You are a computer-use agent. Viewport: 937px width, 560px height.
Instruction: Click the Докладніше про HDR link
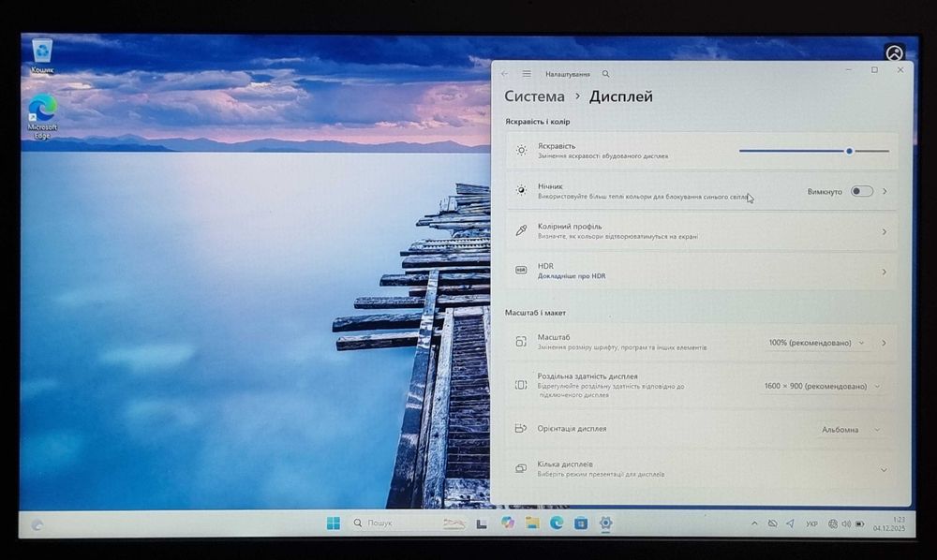coord(572,276)
